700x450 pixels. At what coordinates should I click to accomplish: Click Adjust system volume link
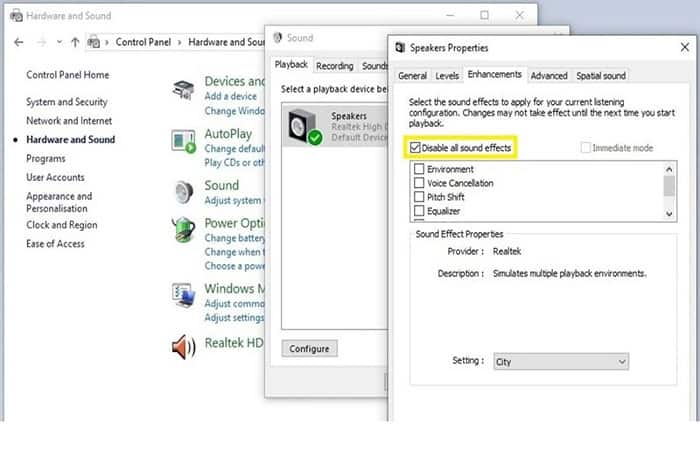point(234,201)
